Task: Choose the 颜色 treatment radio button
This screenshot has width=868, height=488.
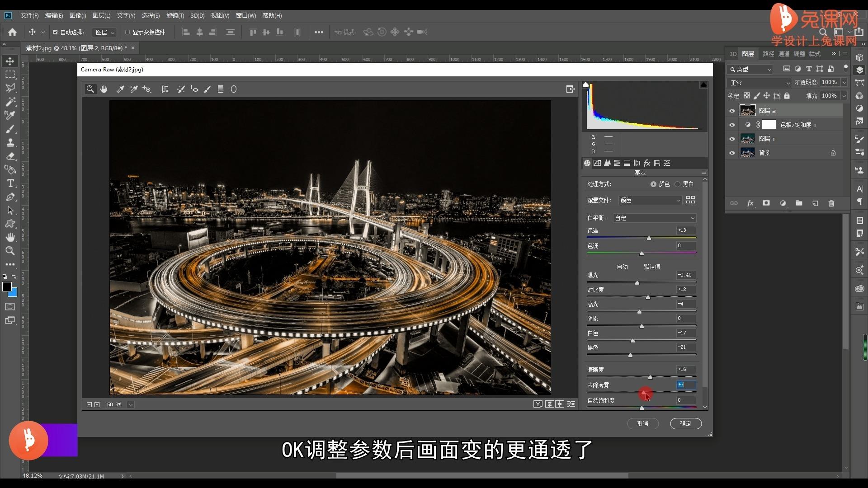Action: (x=653, y=184)
